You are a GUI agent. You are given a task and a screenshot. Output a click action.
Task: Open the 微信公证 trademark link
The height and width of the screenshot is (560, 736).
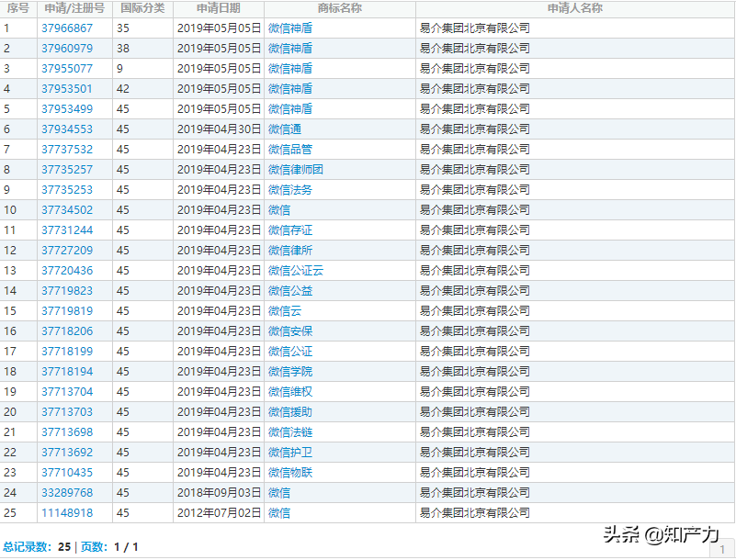click(x=290, y=351)
